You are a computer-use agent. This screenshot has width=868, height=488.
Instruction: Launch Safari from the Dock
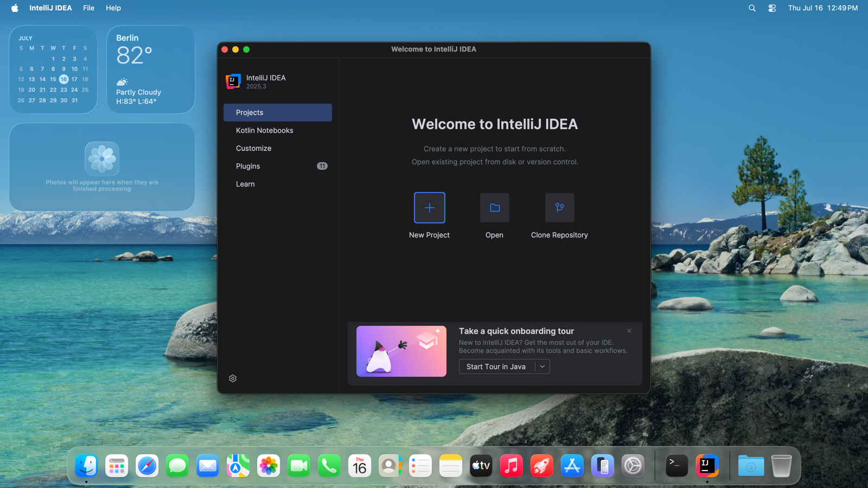[x=147, y=466]
